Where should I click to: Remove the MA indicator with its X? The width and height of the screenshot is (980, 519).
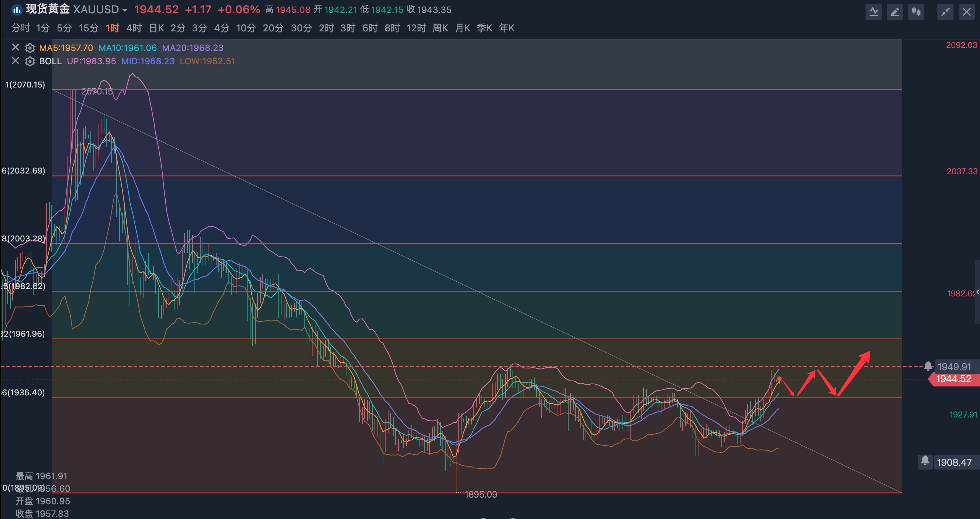click(15, 48)
